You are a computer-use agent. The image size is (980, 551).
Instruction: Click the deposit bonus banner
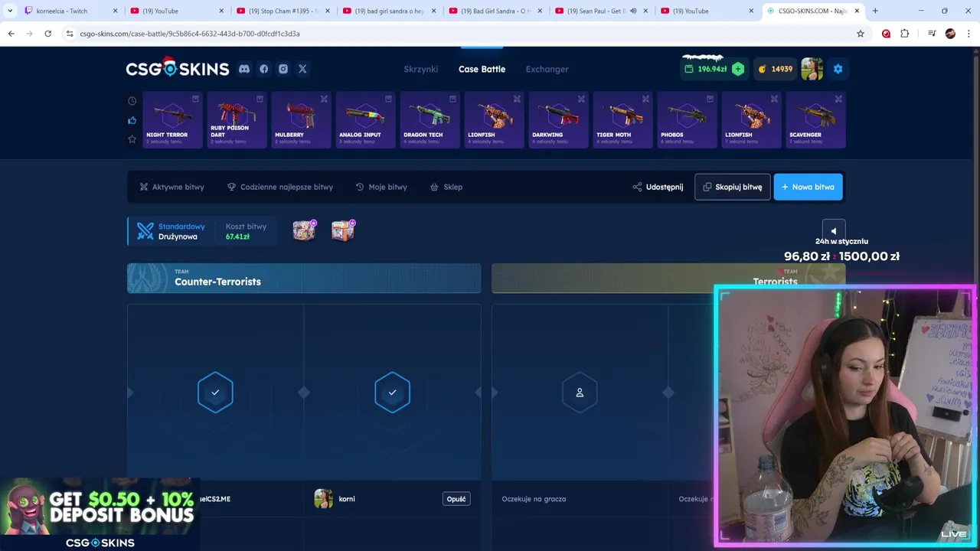point(100,514)
